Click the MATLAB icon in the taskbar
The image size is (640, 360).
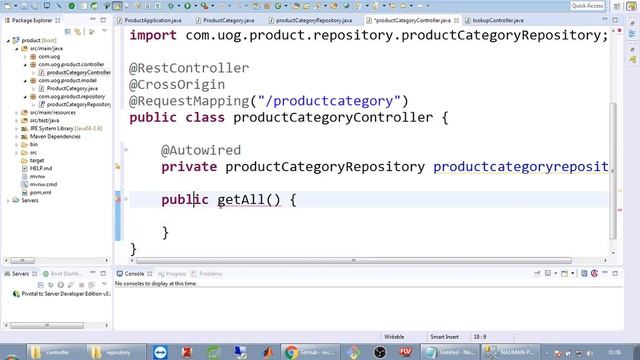click(x=267, y=352)
